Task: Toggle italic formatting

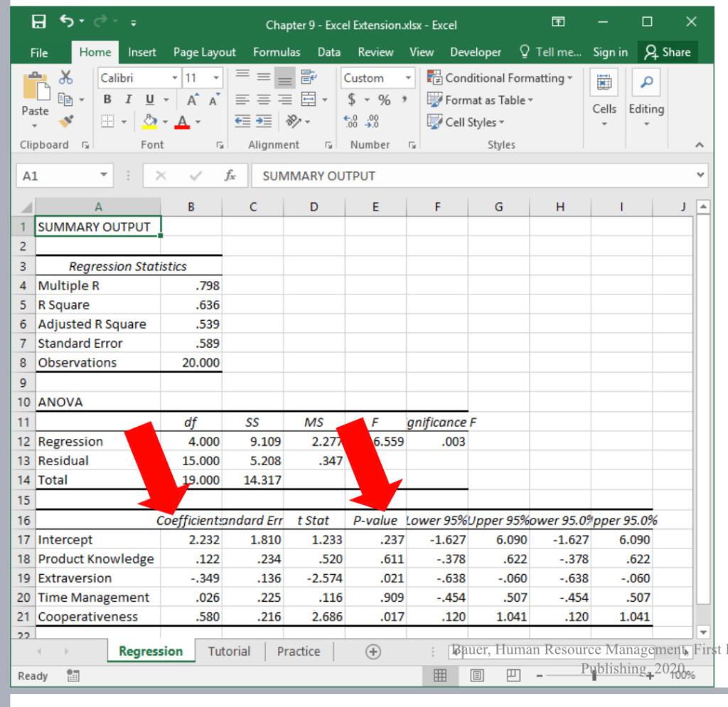Action: pyautogui.click(x=128, y=99)
